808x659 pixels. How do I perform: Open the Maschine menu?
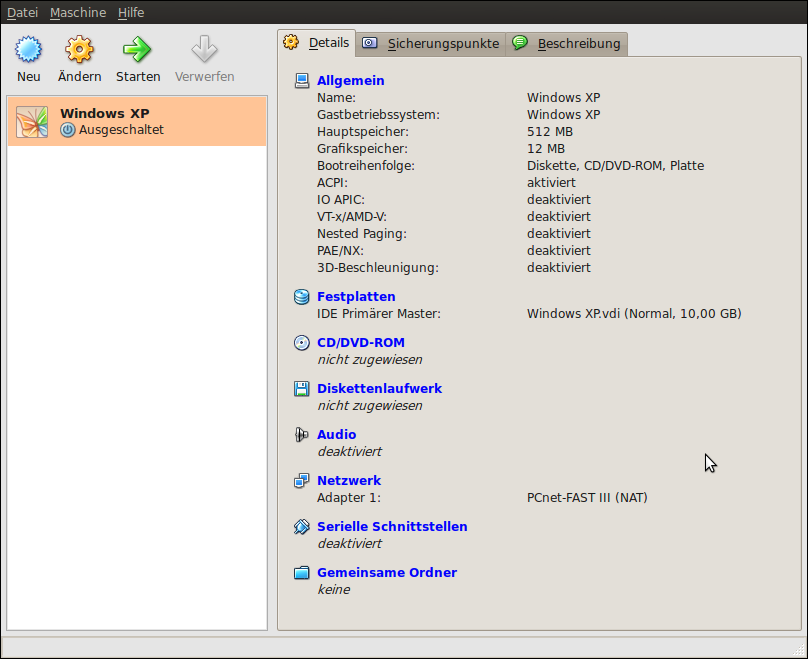[x=78, y=13]
